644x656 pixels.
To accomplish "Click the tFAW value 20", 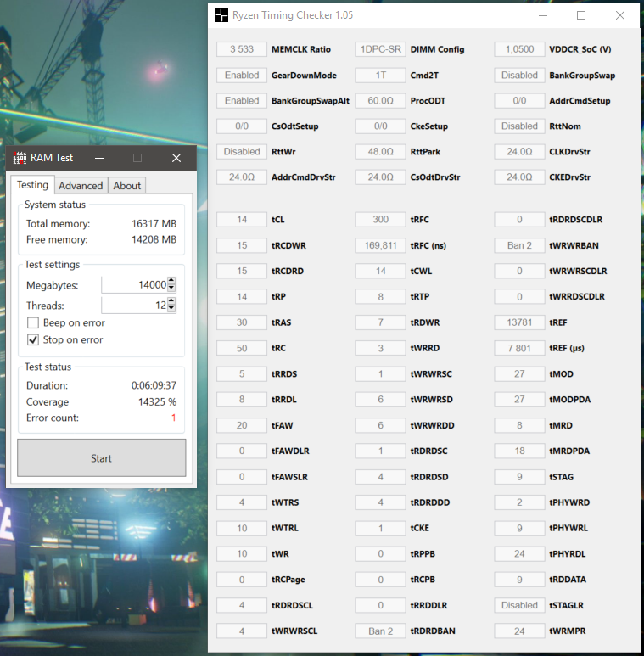I will click(x=242, y=425).
